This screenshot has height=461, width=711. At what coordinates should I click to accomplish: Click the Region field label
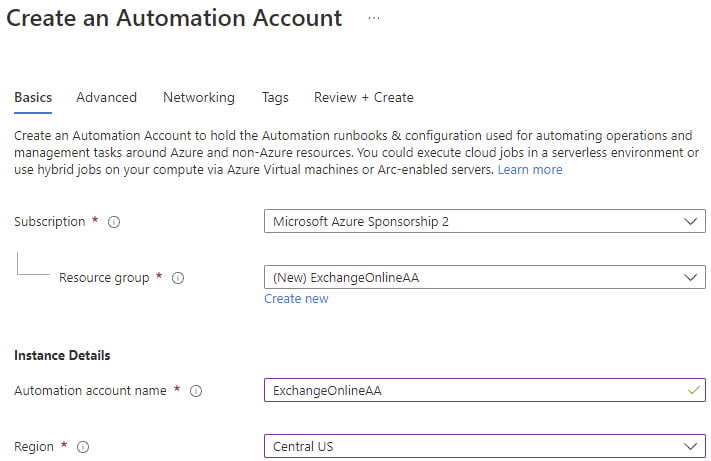[34, 447]
